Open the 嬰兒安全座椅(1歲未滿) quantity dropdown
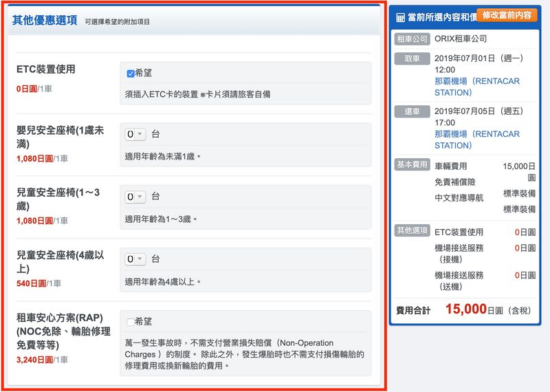Viewport: 550px width, 392px height. [135, 134]
